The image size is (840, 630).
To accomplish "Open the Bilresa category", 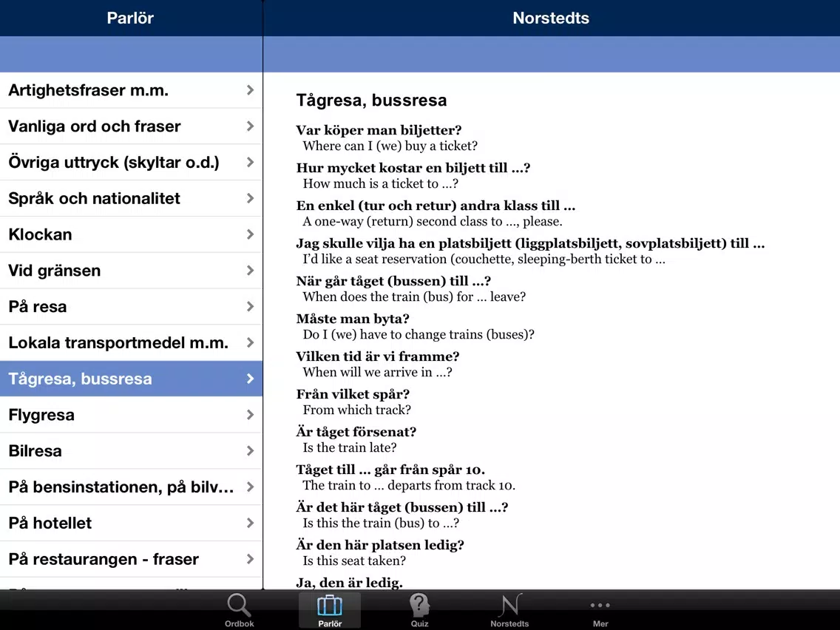I will (x=132, y=450).
